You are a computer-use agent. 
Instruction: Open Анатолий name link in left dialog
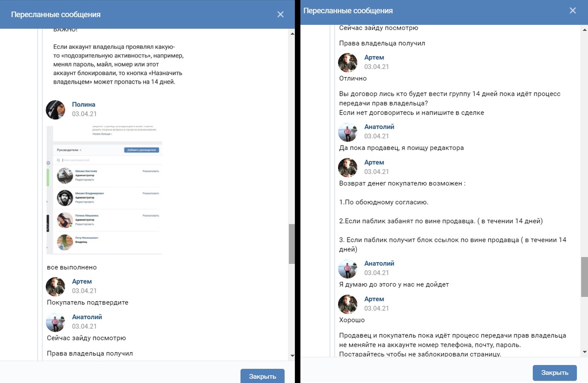coord(87,317)
